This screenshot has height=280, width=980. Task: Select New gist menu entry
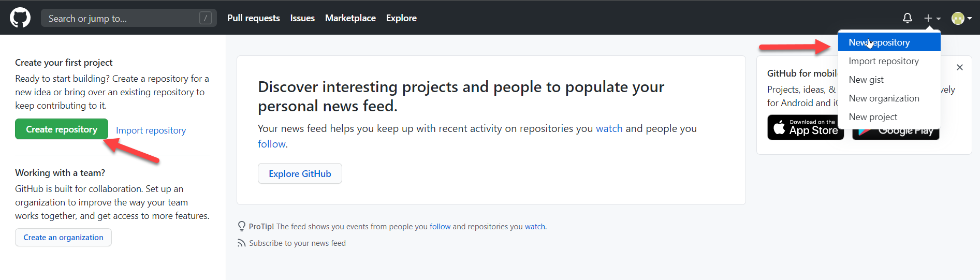click(x=889, y=80)
